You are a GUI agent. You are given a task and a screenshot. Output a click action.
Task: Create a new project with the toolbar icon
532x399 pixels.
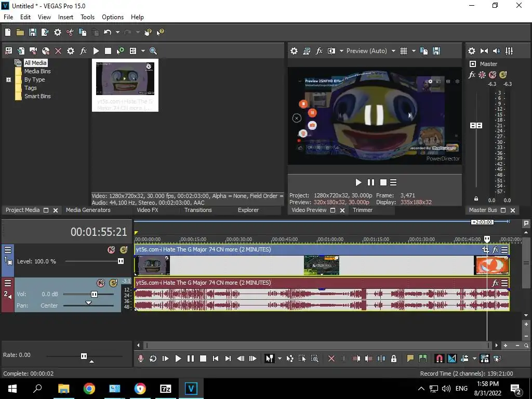(8, 32)
